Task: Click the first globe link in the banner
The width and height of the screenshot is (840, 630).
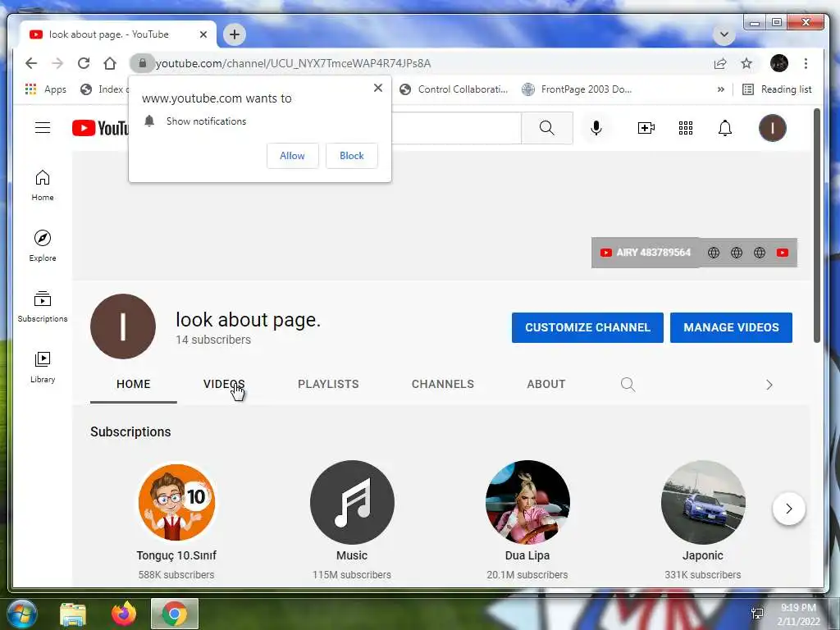Action: (714, 253)
